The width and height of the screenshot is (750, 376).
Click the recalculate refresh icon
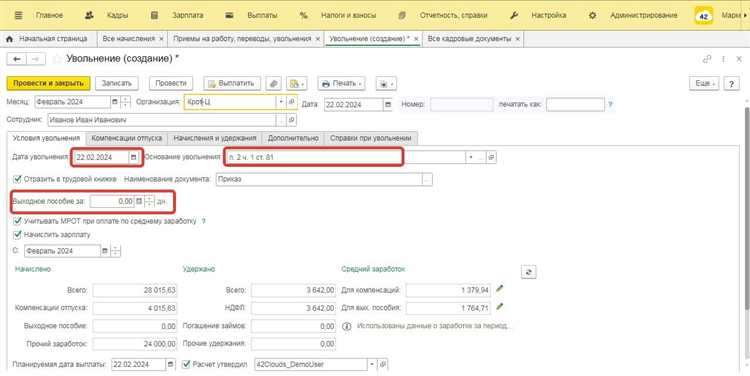point(528,272)
